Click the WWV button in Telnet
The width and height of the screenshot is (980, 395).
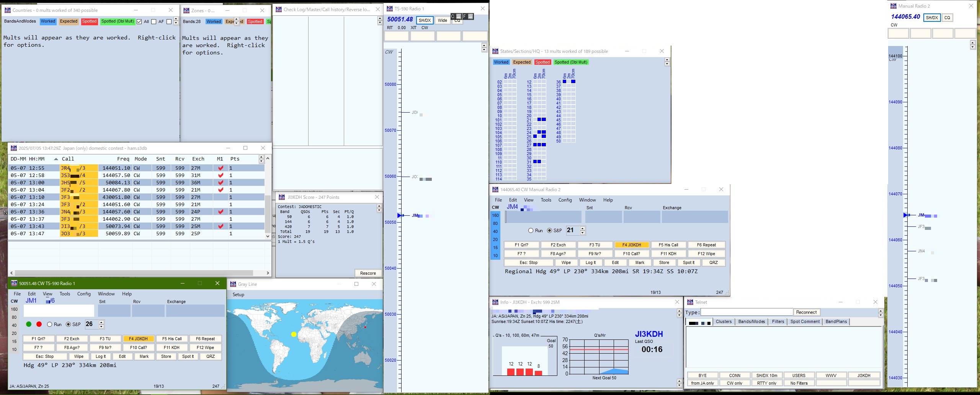coord(831,375)
